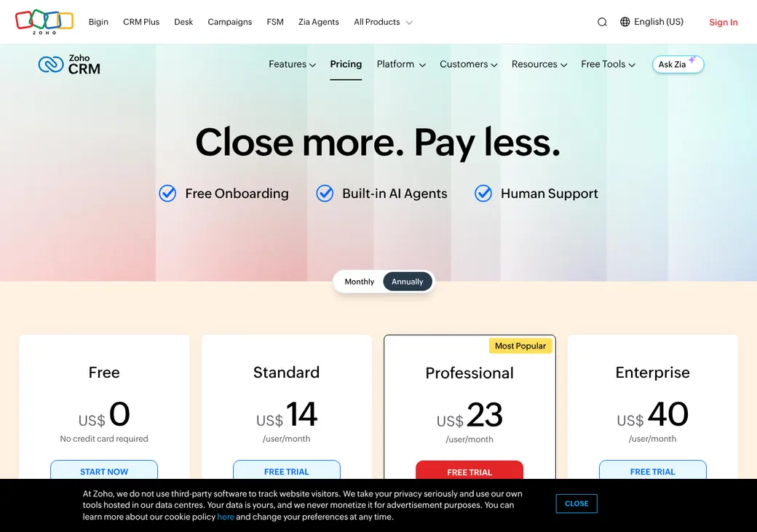Click 'No credit card required' text
The width and height of the screenshot is (757, 532).
[x=104, y=439]
